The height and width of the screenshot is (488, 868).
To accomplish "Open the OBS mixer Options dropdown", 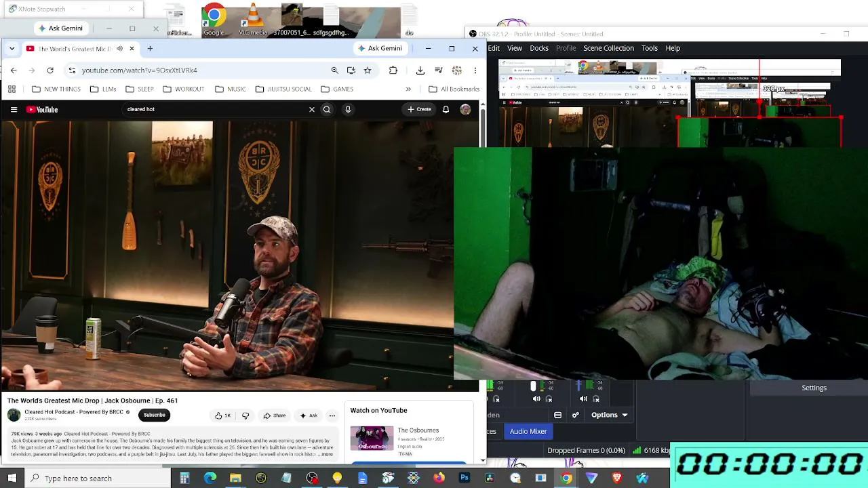I will pyautogui.click(x=609, y=415).
